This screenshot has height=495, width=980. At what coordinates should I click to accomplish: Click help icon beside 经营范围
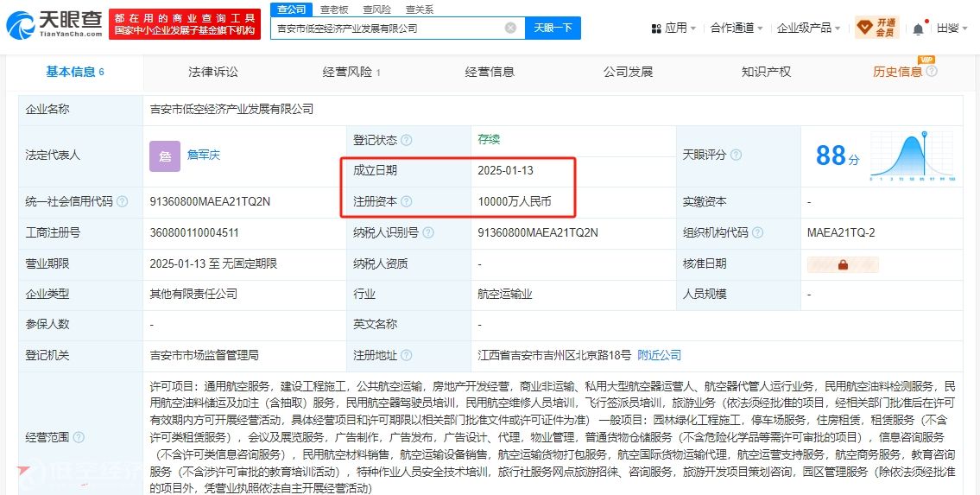point(78,437)
